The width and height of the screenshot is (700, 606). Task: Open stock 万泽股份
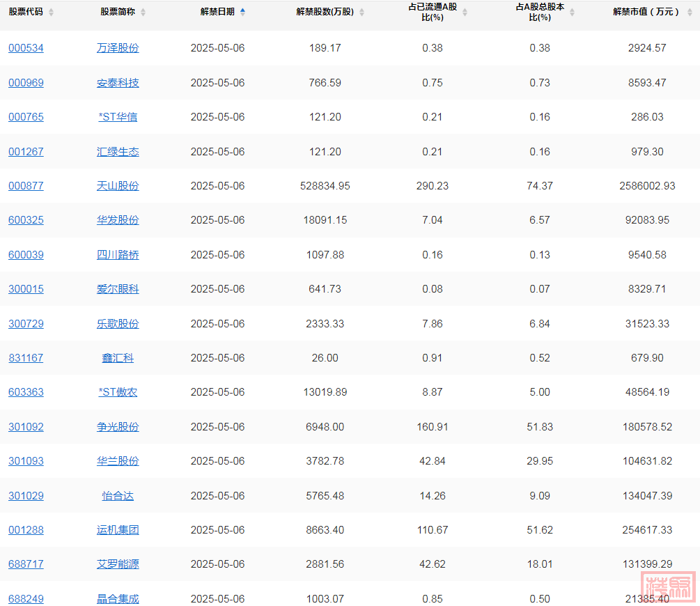pyautogui.click(x=118, y=48)
